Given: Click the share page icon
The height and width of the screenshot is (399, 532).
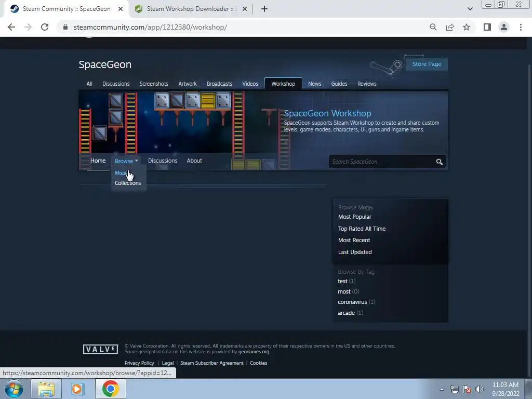Looking at the screenshot, I should [450, 27].
